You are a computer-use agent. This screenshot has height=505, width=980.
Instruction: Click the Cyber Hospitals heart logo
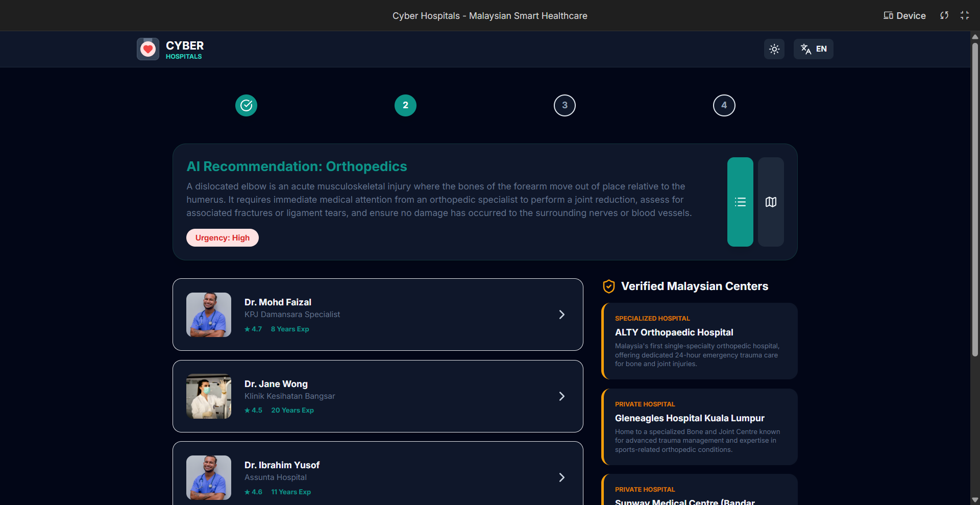tap(148, 49)
